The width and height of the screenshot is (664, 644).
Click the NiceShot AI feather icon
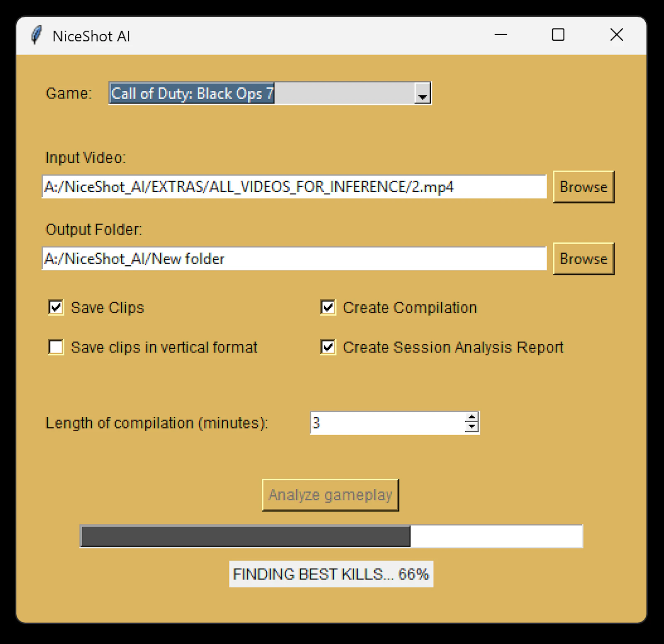point(37,36)
